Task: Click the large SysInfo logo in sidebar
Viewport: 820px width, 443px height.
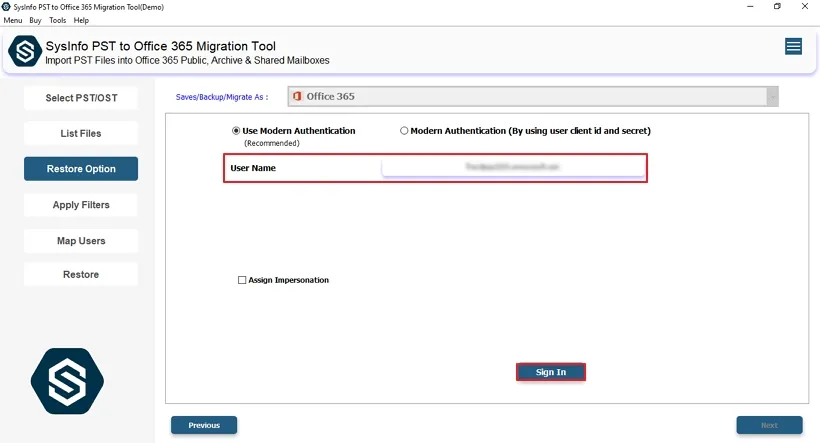Action: pos(67,381)
